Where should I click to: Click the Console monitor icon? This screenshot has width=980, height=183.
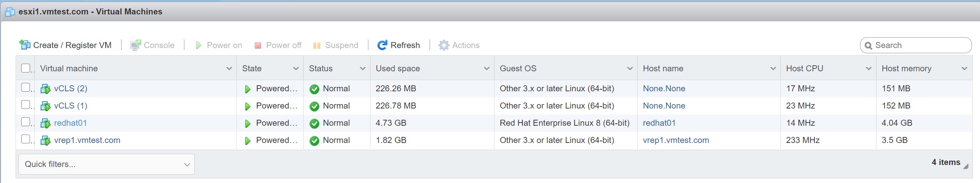coord(135,45)
